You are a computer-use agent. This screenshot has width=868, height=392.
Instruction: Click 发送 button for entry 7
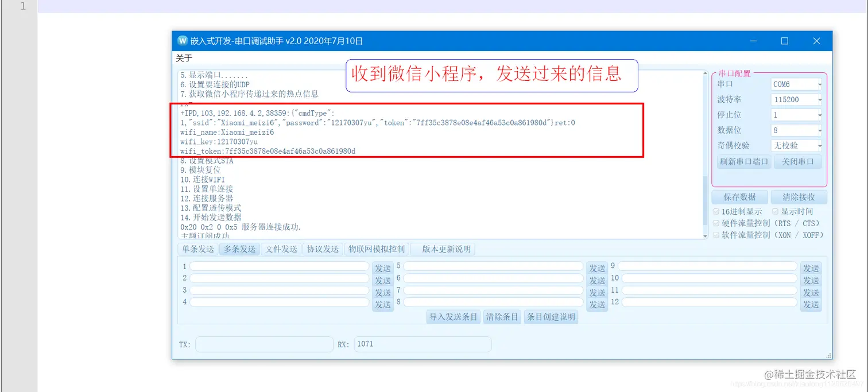pyautogui.click(x=597, y=293)
